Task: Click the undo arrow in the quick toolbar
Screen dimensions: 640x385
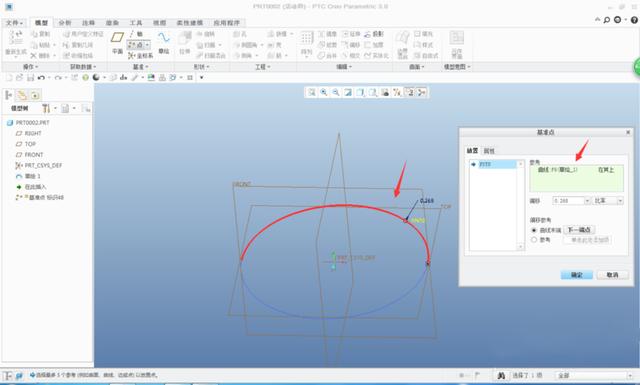Action: click(41, 78)
